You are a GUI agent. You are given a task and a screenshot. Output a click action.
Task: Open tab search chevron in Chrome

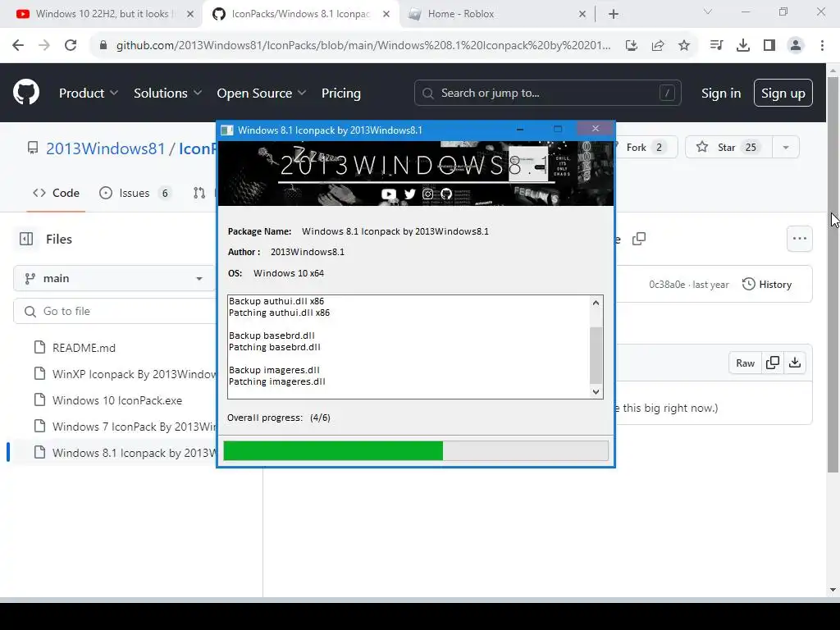[708, 11]
